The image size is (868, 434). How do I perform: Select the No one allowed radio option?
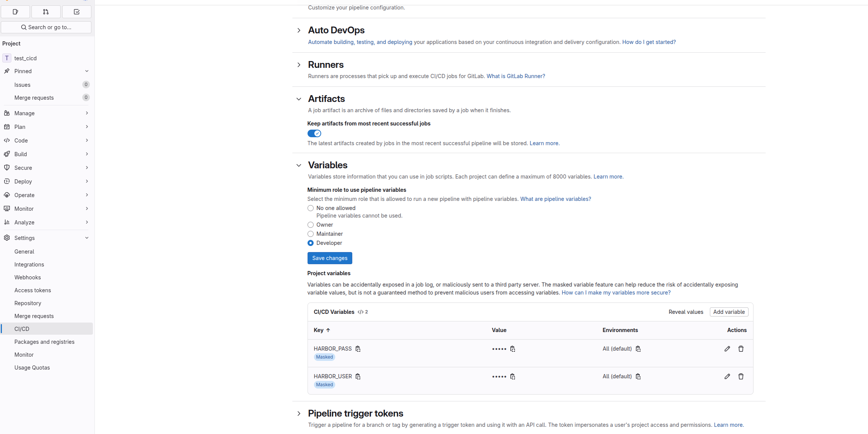click(311, 208)
